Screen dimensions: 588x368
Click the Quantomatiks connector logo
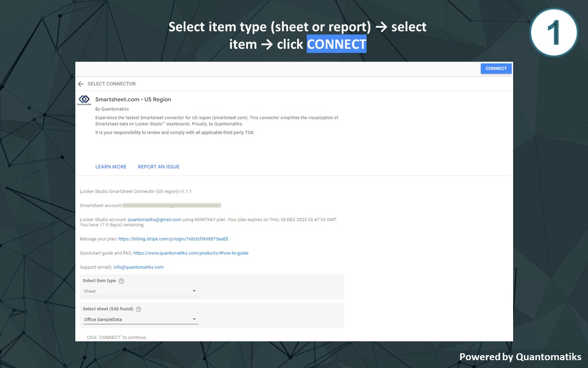(84, 100)
